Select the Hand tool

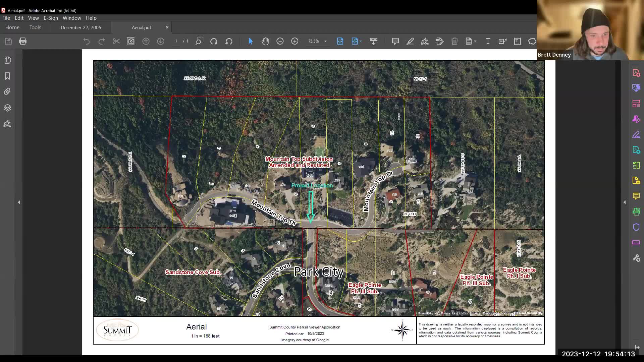tap(265, 41)
